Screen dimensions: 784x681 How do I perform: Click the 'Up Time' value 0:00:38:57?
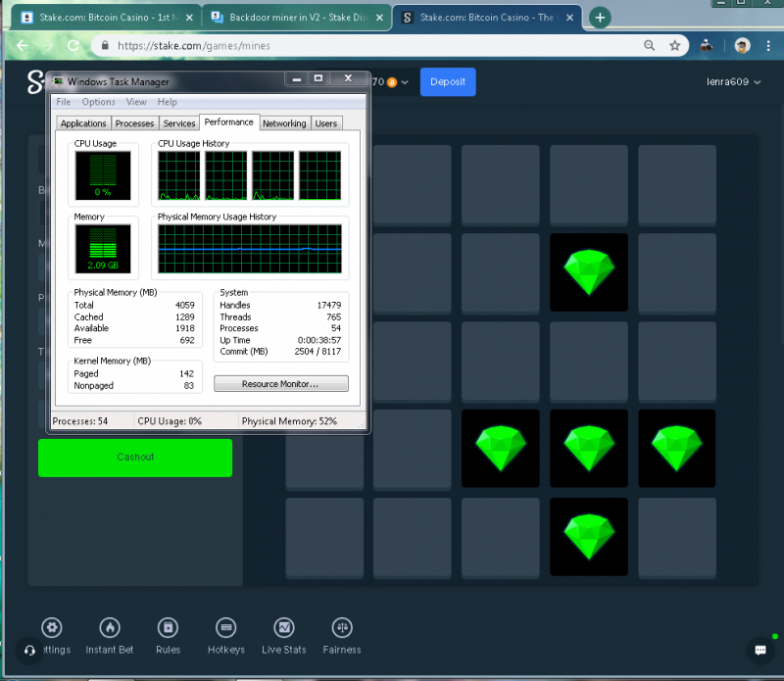(319, 341)
